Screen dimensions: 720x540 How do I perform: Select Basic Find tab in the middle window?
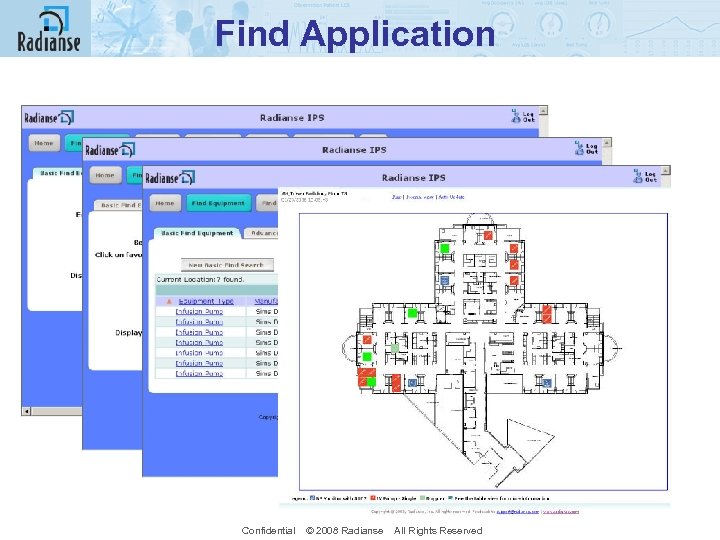click(118, 205)
